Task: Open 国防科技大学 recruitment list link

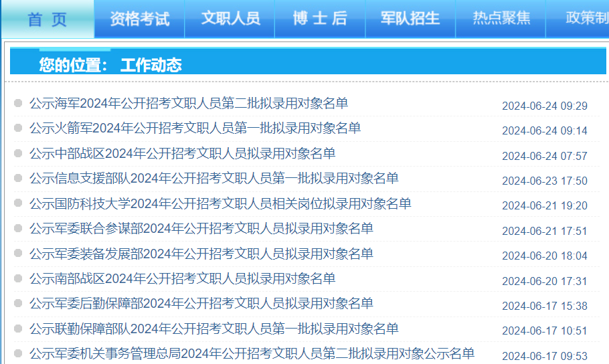Action: click(220, 203)
